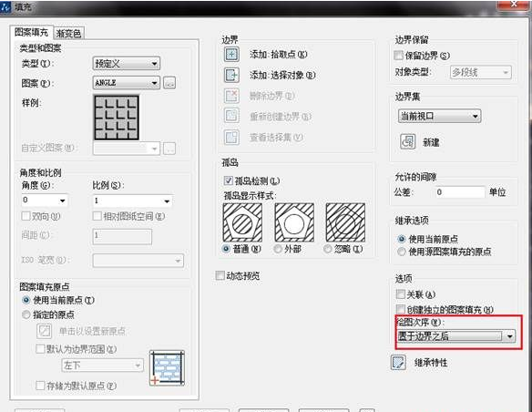Toggle the Double (双向) checkbox
Viewport: 532px width, 412px height.
click(26, 216)
